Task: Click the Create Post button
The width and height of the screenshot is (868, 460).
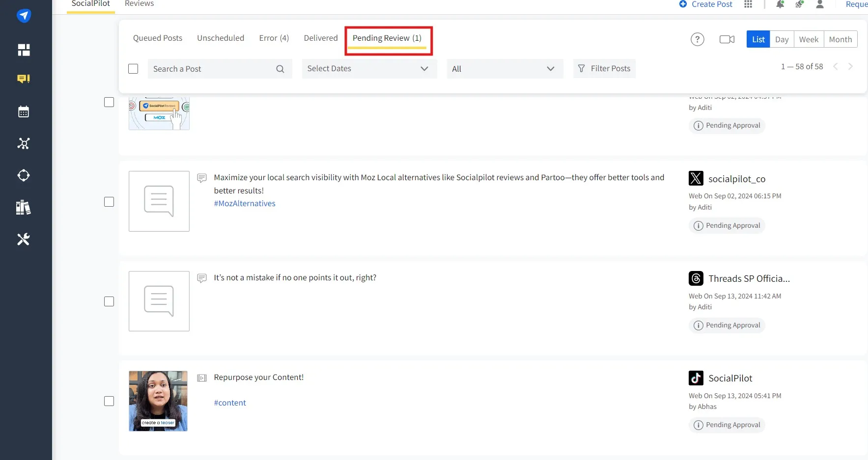Action: click(x=706, y=4)
